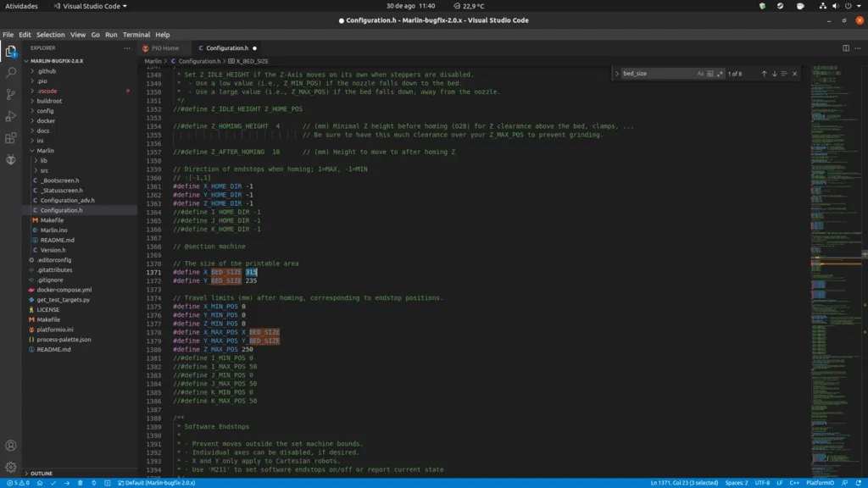Viewport: 868px width, 488px height.
Task: Open the View menu
Action: pyautogui.click(x=77, y=34)
